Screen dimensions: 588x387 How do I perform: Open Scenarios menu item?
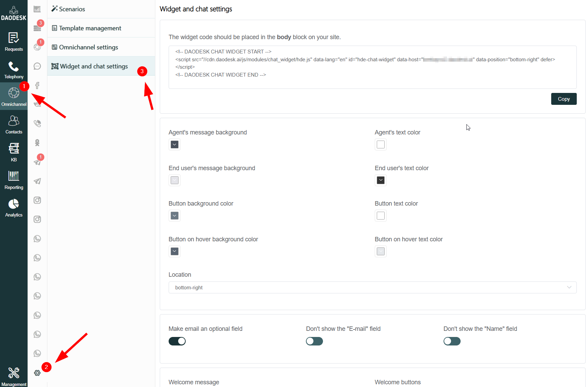tap(101, 9)
